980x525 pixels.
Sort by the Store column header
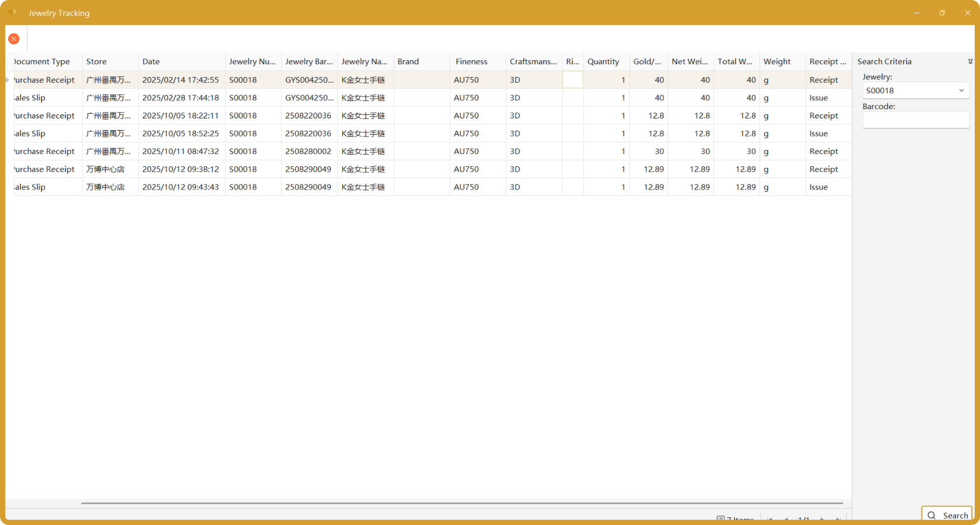click(110, 61)
